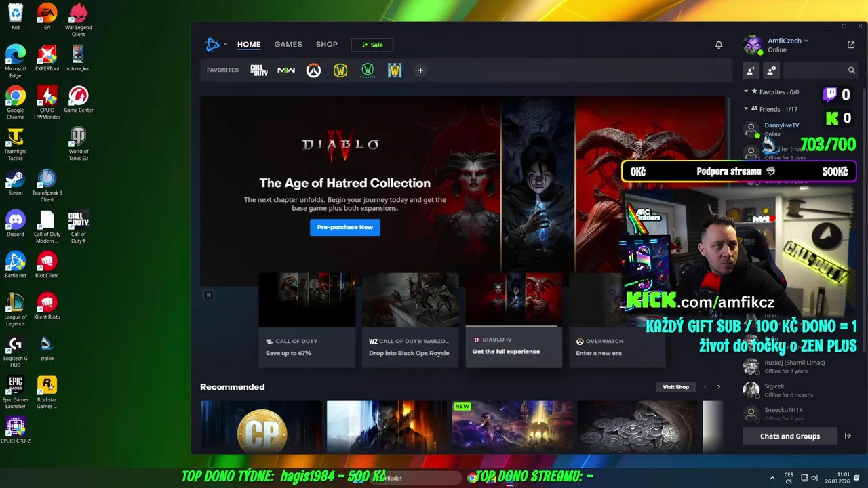The image size is (868, 488).
Task: Open Epic Games Launcher desktop icon
Action: pos(16,392)
